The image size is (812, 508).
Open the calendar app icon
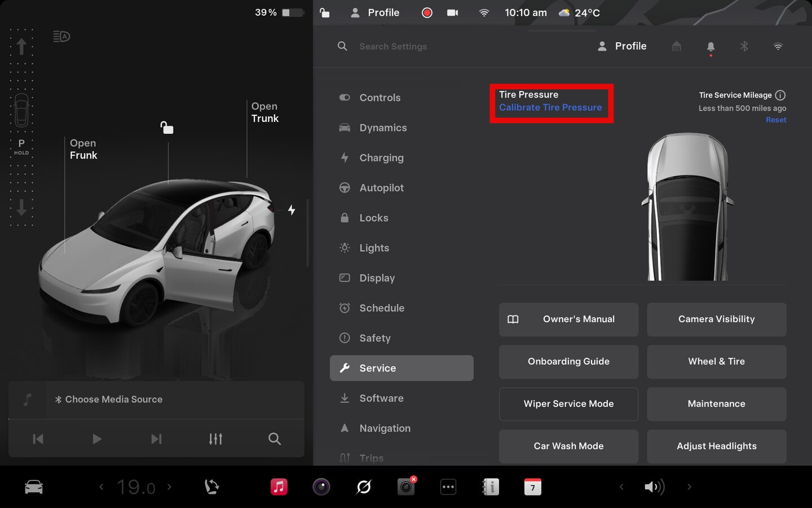(x=532, y=487)
